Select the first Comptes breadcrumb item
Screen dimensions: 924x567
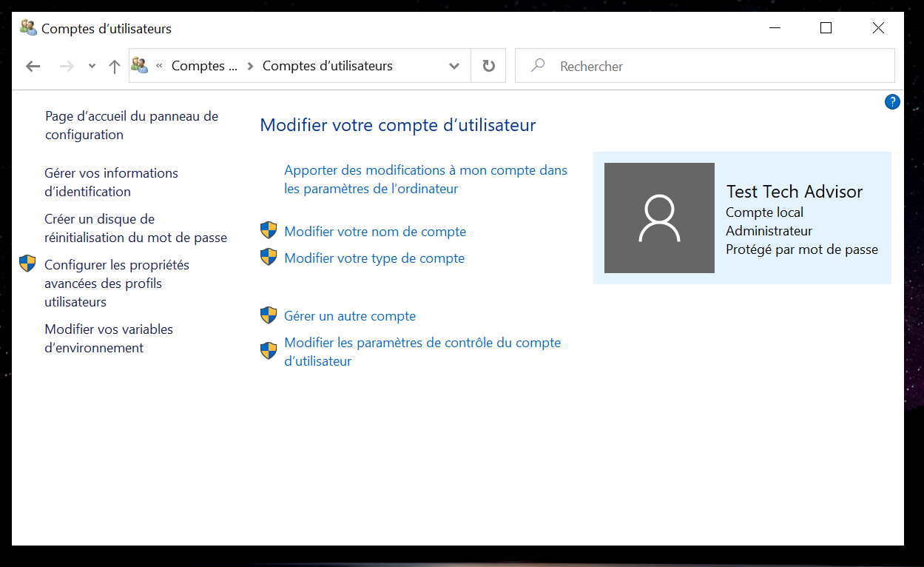(204, 66)
